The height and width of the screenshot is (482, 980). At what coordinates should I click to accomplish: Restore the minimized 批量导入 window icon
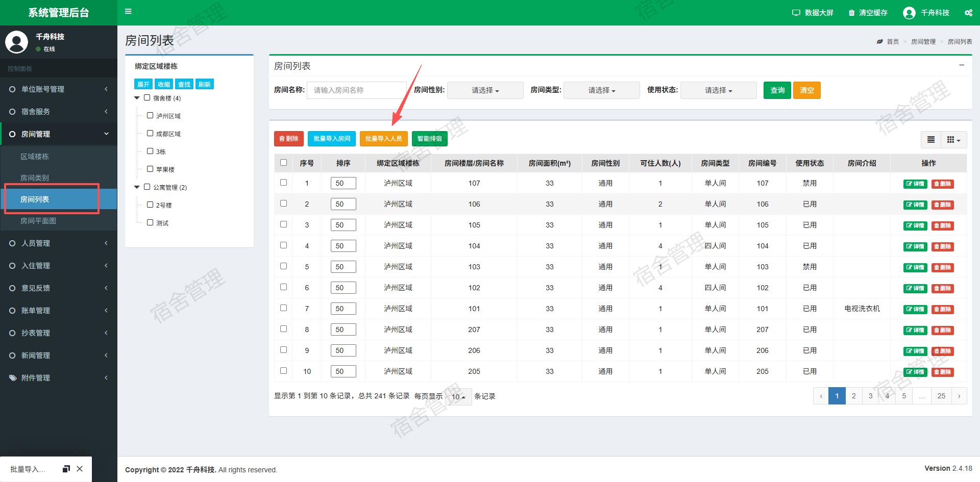pyautogui.click(x=66, y=469)
